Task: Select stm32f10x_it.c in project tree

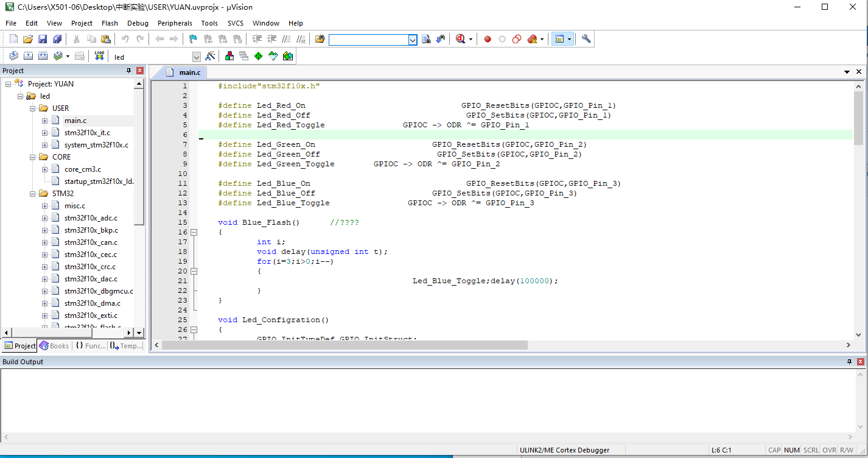Action: (87, 133)
